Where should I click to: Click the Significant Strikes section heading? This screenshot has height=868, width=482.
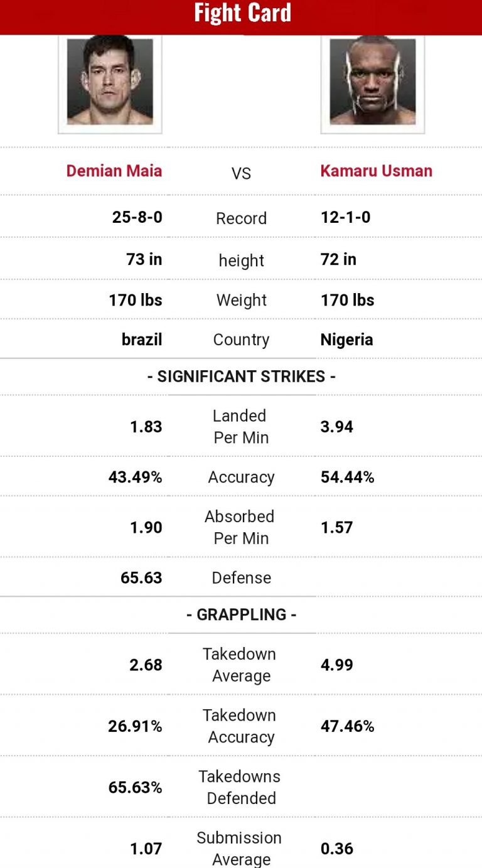tap(241, 377)
